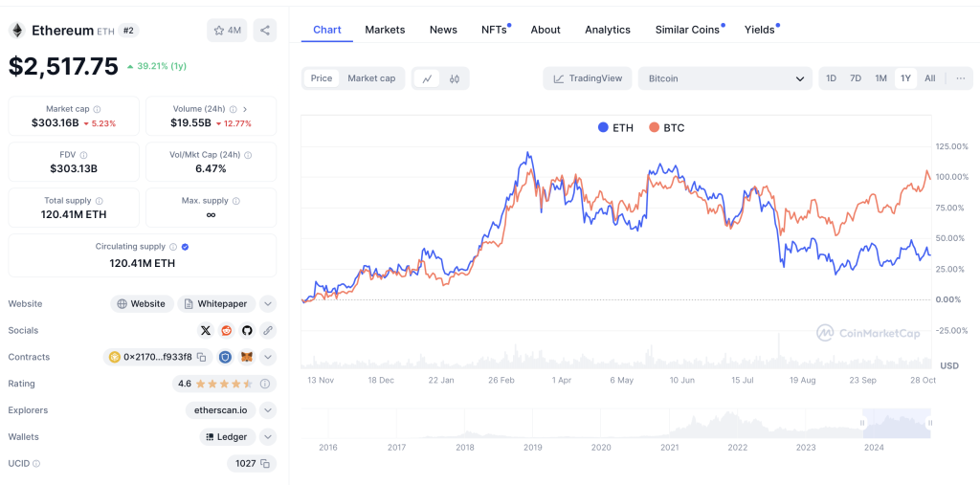Expand the Explorers list chevron
The image size is (980, 485).
tap(268, 410)
